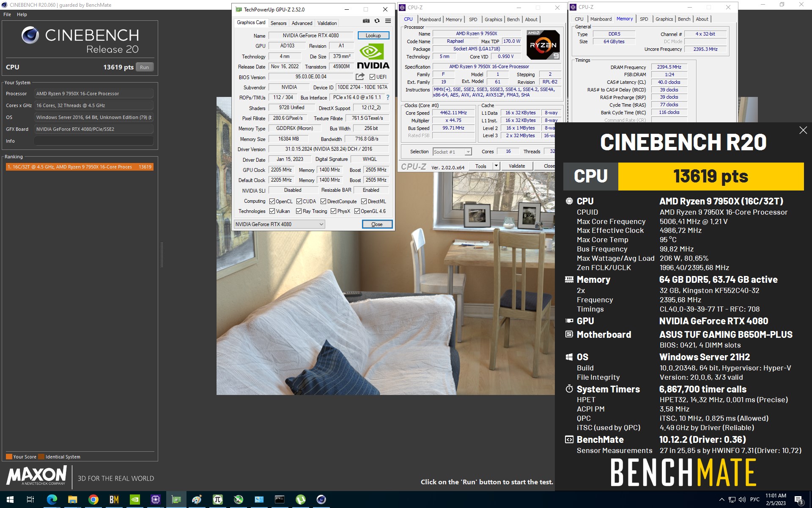Toggle the CUDA checkbox
The height and width of the screenshot is (508, 812).
(x=299, y=202)
